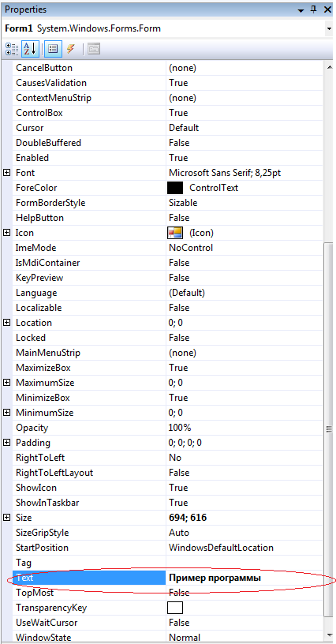This screenshot has width=336, height=644.
Task: Select the Tag property
Action: (x=24, y=563)
